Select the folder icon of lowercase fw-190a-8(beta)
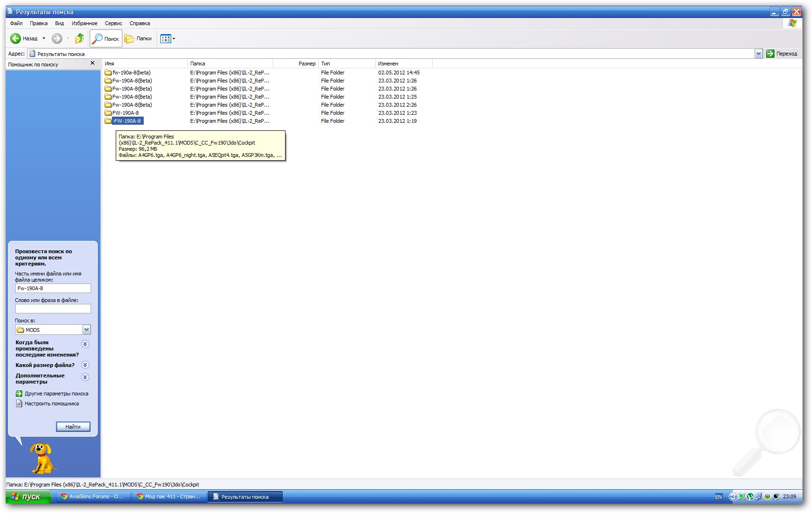812x513 pixels. (x=108, y=73)
